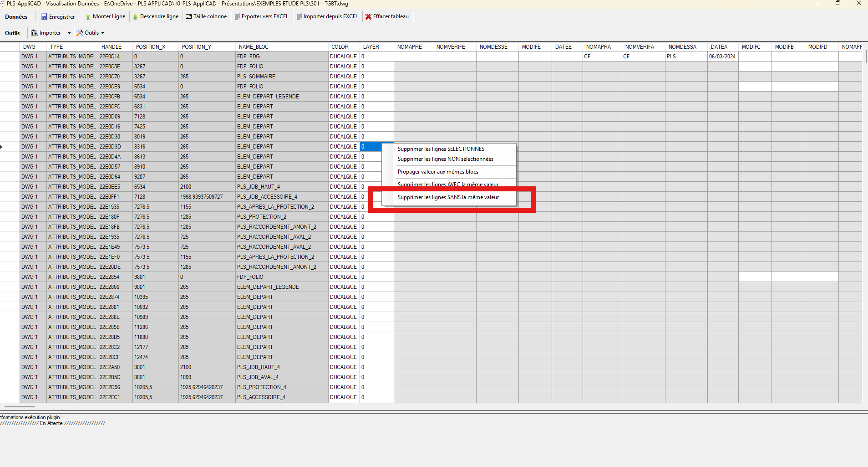This screenshot has height=467, width=868.
Task: Move row up with Monter Ligne
Action: (x=88, y=17)
